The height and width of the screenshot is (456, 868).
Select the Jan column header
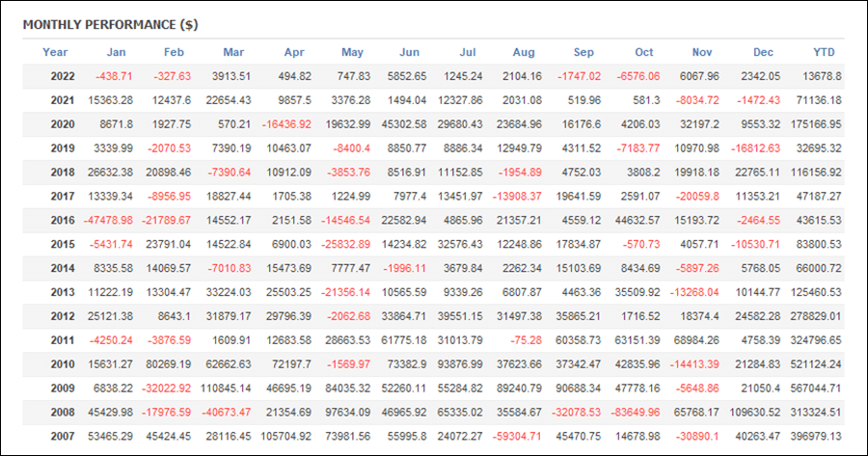click(x=116, y=52)
